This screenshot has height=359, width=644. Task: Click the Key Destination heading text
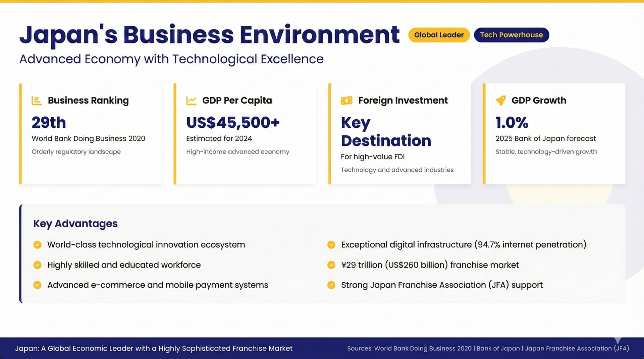386,132
